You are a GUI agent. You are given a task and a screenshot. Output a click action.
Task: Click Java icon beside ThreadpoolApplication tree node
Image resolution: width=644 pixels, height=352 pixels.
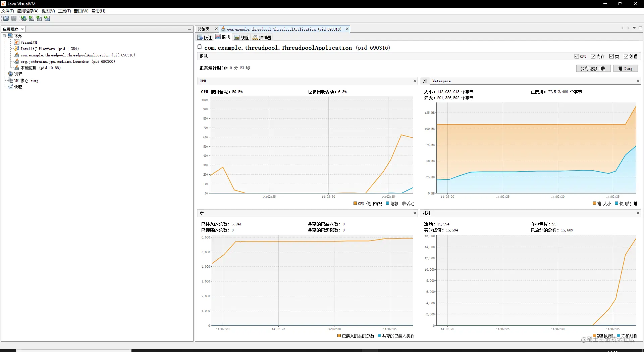[17, 55]
